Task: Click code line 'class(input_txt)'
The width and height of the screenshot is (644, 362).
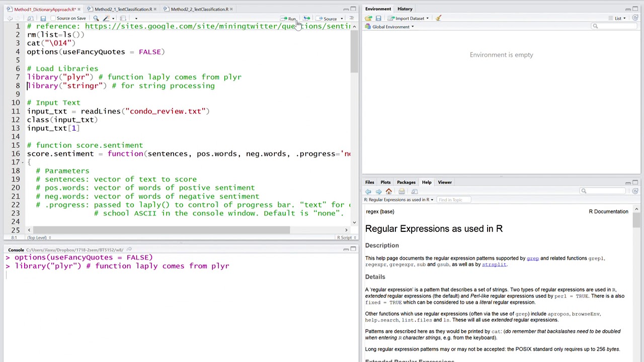Action: click(62, 120)
